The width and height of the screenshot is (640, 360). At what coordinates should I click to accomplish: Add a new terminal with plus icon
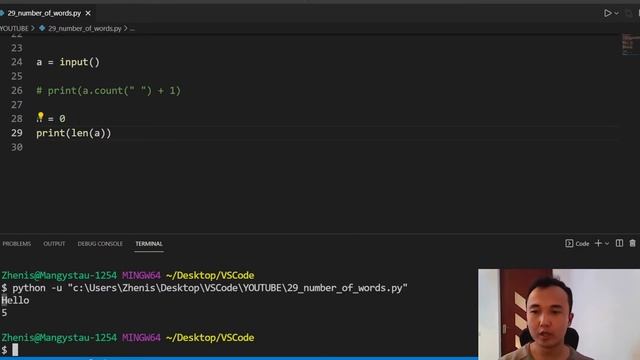pyautogui.click(x=598, y=243)
